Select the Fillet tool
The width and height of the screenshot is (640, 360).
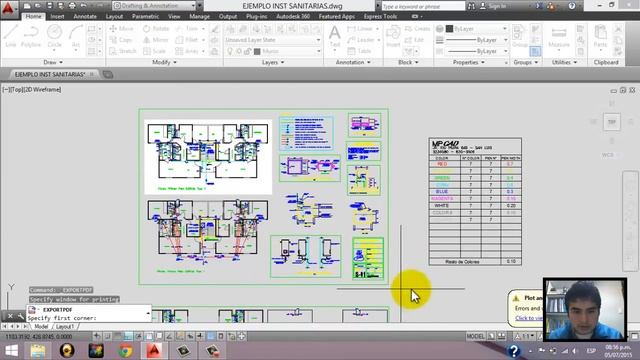pyautogui.click(x=187, y=40)
